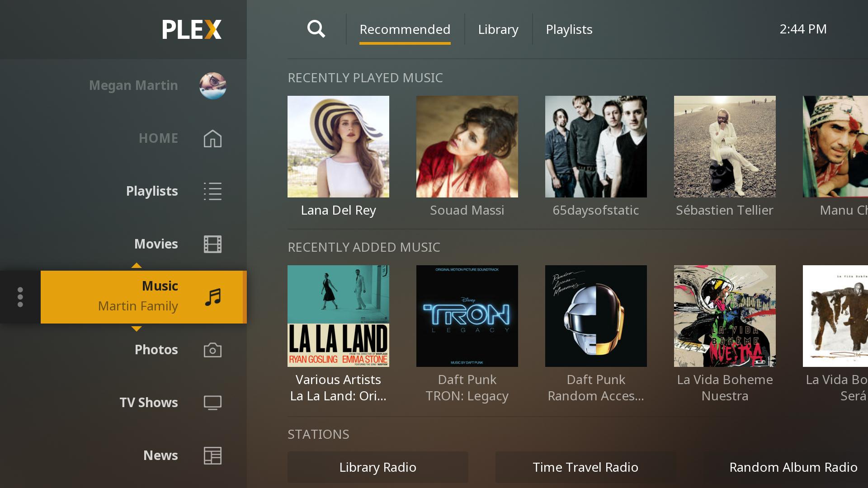Click the Music note icon in sidebar

213,296
